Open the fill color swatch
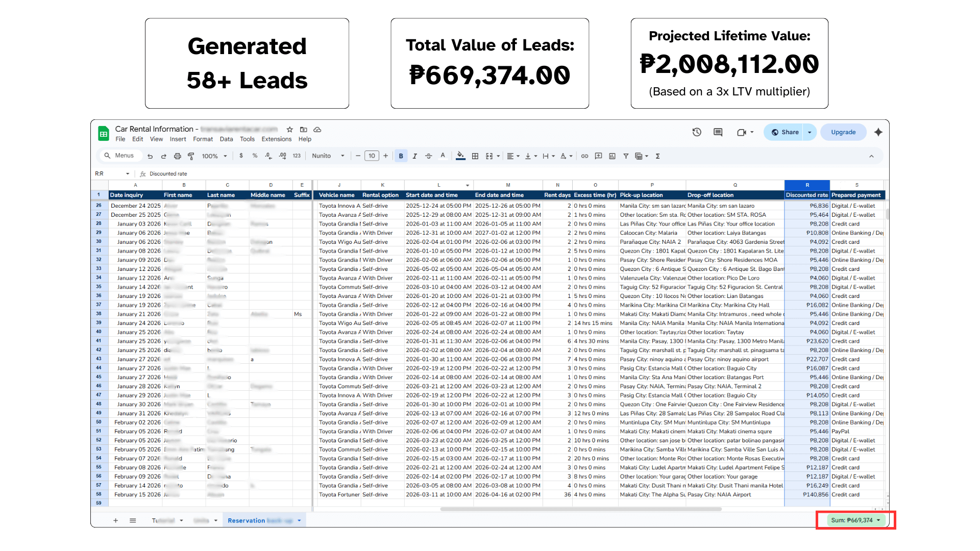The width and height of the screenshot is (980, 551). click(460, 156)
